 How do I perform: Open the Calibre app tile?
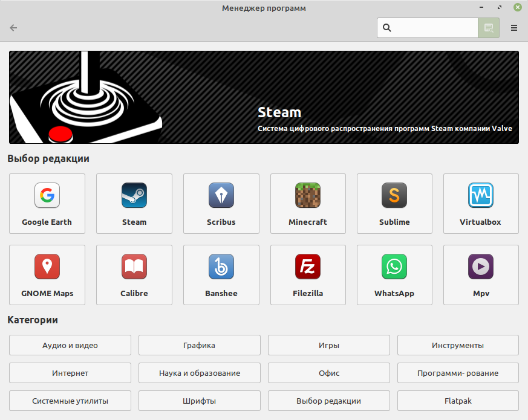(x=134, y=275)
